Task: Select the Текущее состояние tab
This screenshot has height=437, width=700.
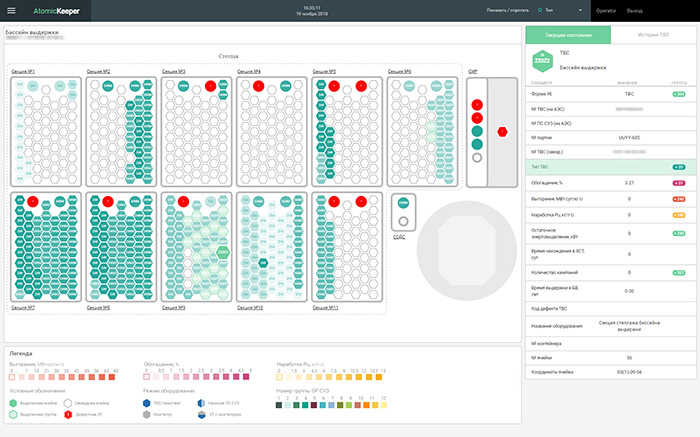Action: pyautogui.click(x=567, y=35)
